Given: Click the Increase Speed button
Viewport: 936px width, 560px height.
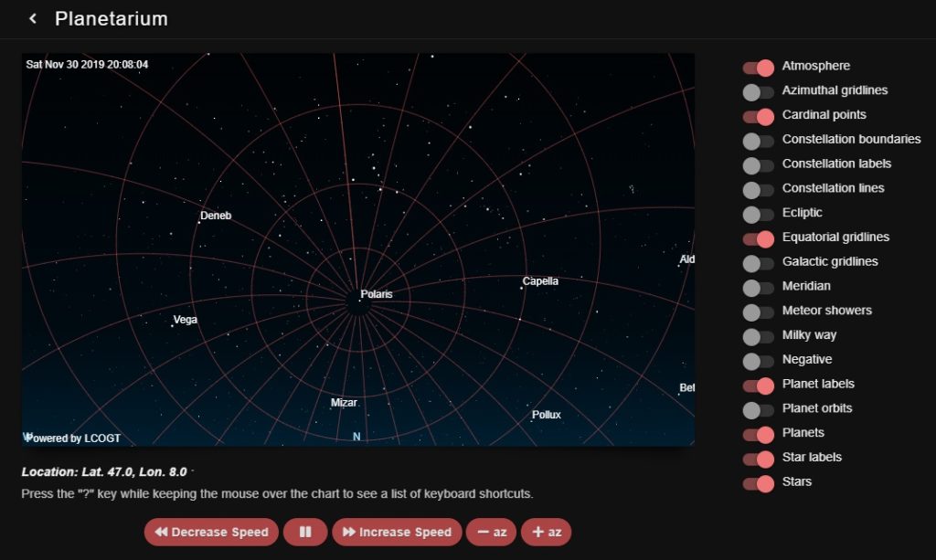Looking at the screenshot, I should tap(397, 532).
